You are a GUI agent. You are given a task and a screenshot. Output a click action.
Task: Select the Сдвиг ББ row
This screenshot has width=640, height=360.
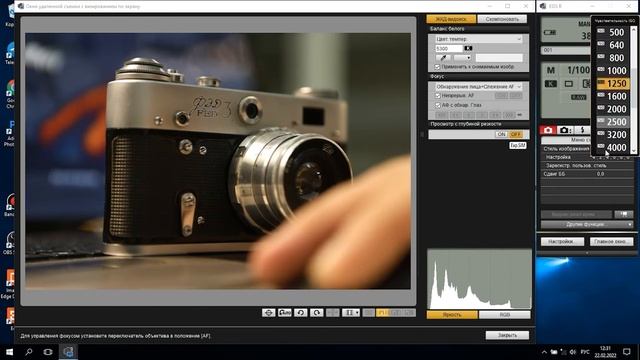(587, 174)
